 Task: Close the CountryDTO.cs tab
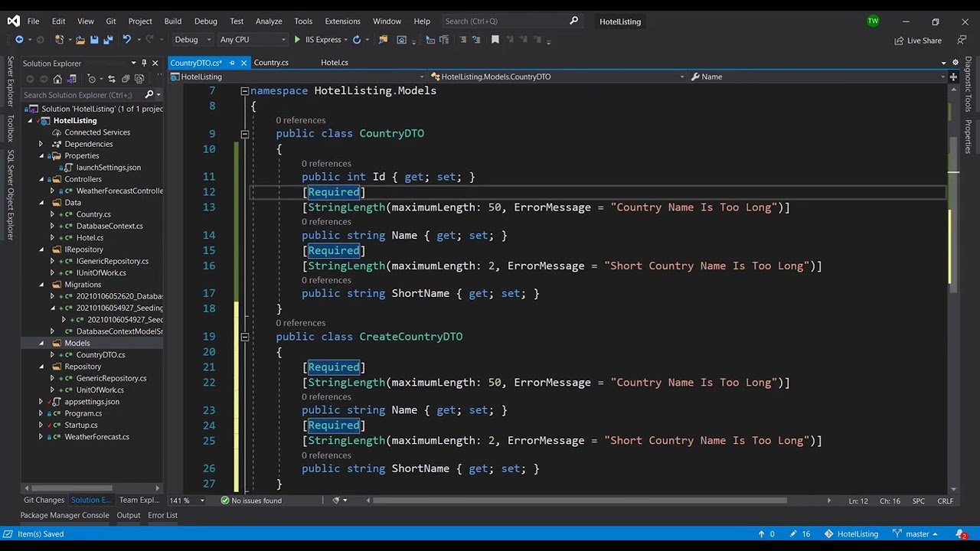click(243, 63)
